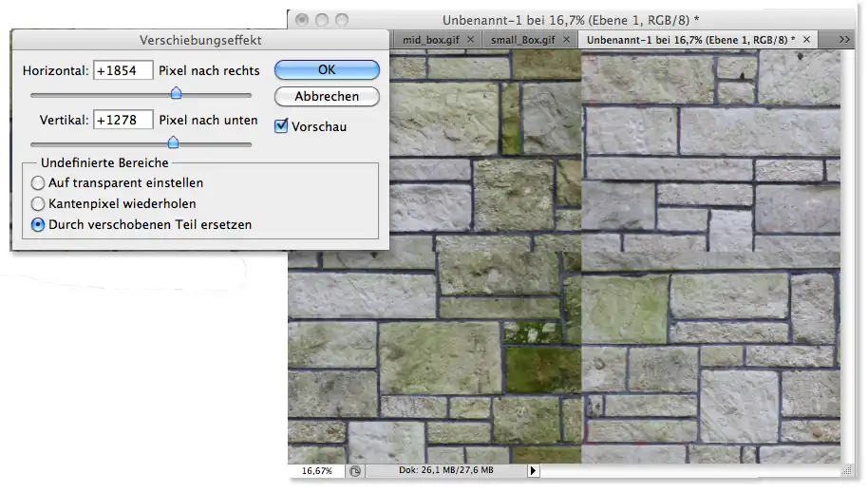Screen dimensions: 868x493
Task: Click the status bar icon beside zoom
Action: (354, 471)
